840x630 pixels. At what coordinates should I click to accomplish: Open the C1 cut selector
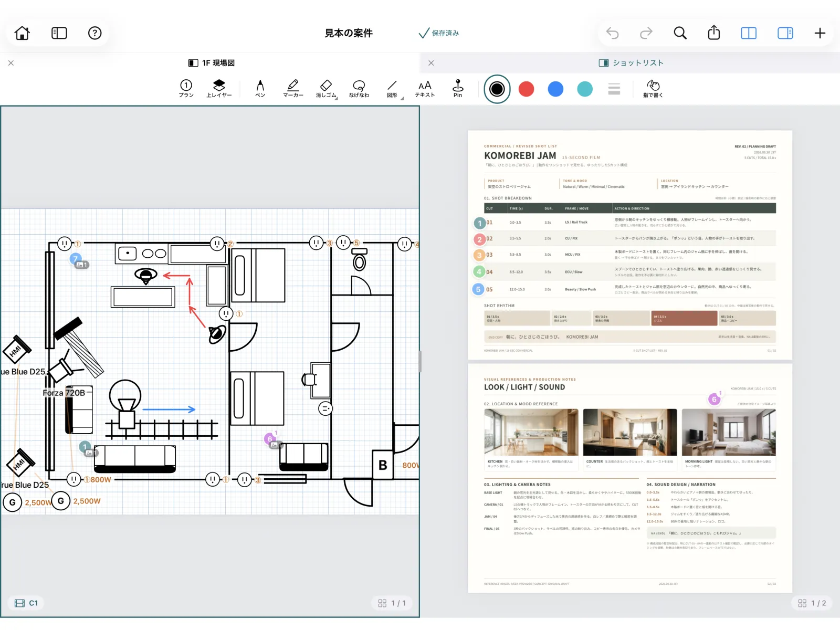[26, 603]
